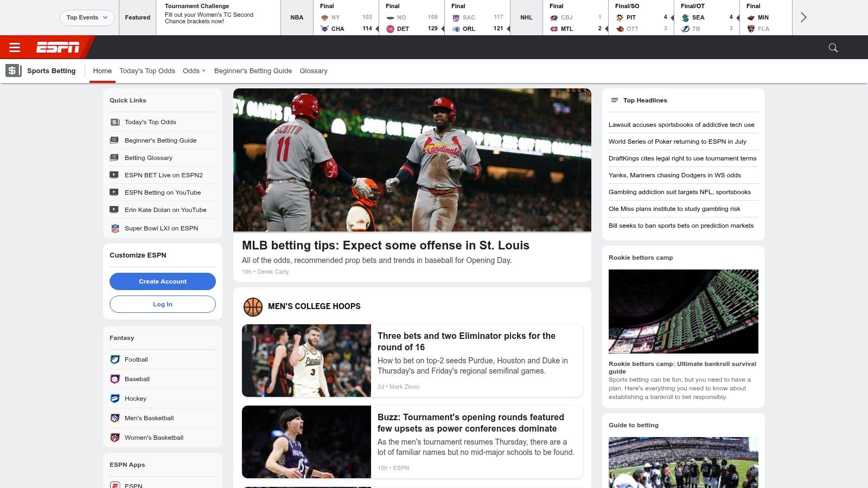The image size is (868, 488).
Task: Click the Sports Betting dollar icon
Action: [x=13, y=70]
